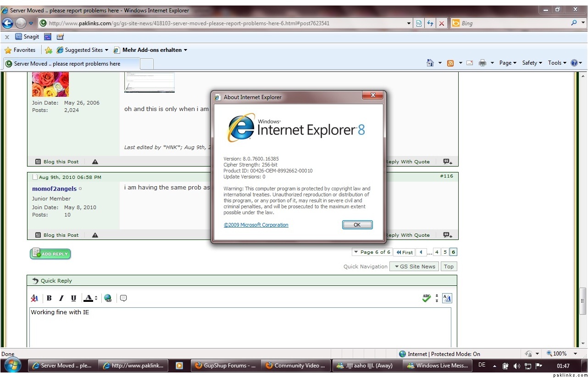Expand the Page 6 of 6 dropdown
The height and width of the screenshot is (378, 588).
pyautogui.click(x=372, y=252)
